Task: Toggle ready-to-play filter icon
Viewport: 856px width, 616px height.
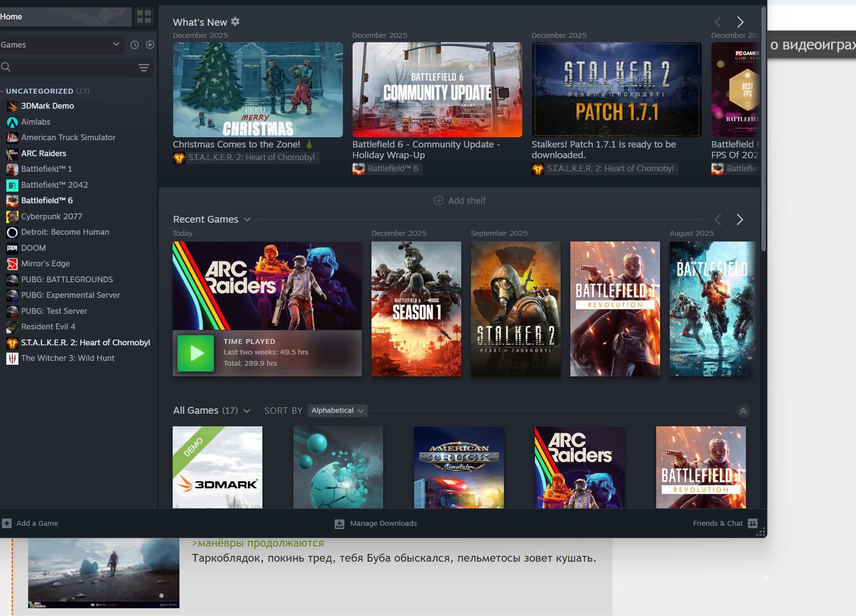Action: tap(150, 45)
